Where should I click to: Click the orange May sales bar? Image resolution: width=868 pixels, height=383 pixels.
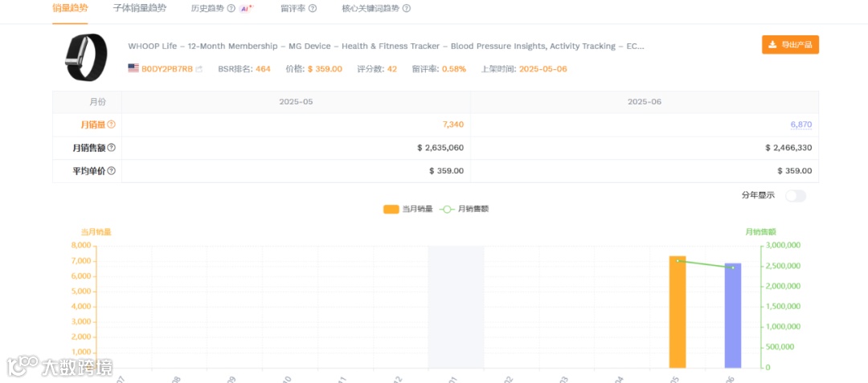(678, 312)
